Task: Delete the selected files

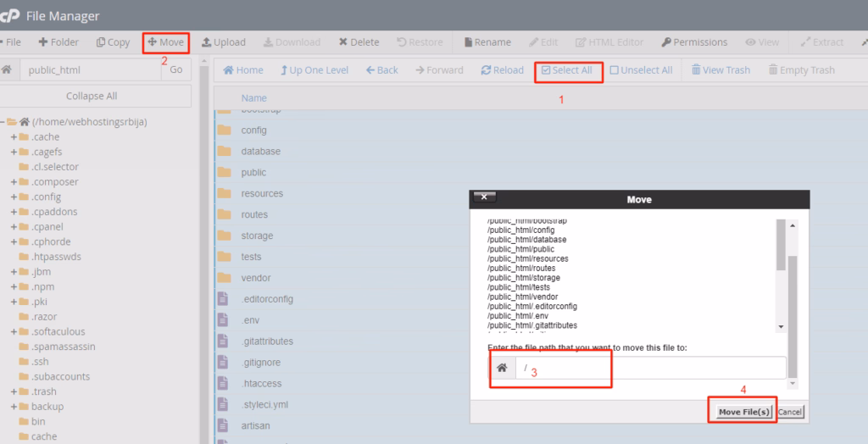Action: 359,42
